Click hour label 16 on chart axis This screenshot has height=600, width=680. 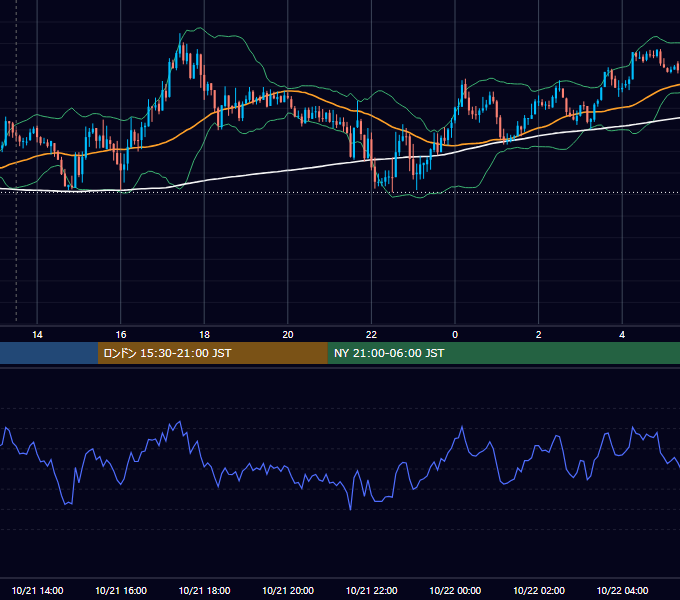tap(121, 335)
